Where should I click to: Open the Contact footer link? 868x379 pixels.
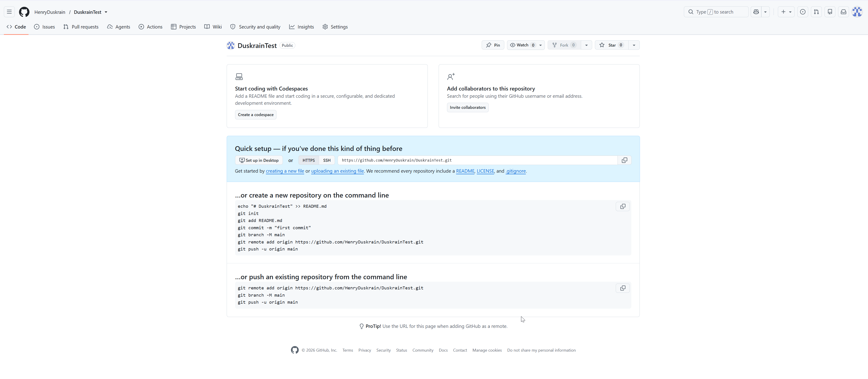(460, 350)
